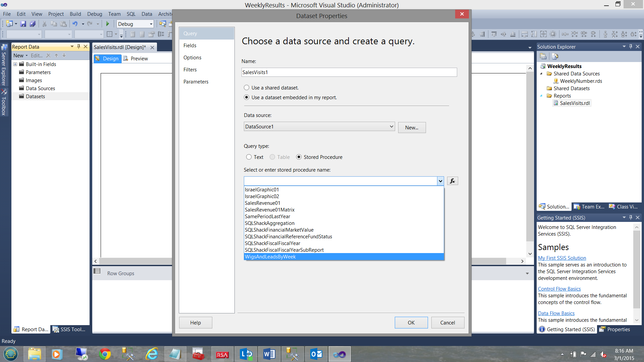Select the Stored Procedure query type
The width and height of the screenshot is (644, 362).
pos(299,157)
